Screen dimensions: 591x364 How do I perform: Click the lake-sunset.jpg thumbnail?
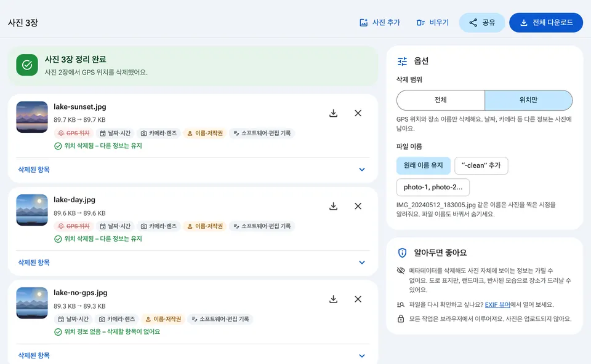(x=32, y=117)
